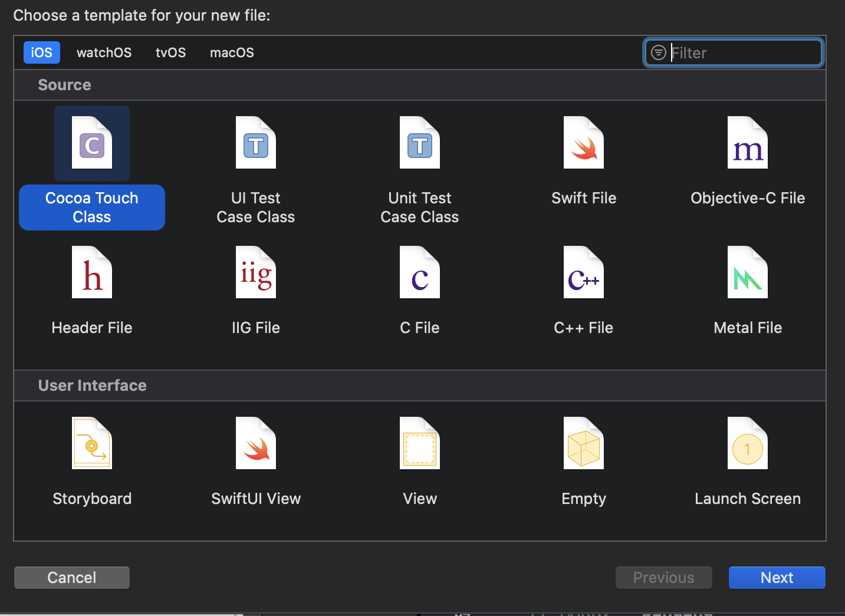Image resolution: width=845 pixels, height=616 pixels.
Task: Select the Cocoa Touch Class template icon
Action: pos(92,143)
